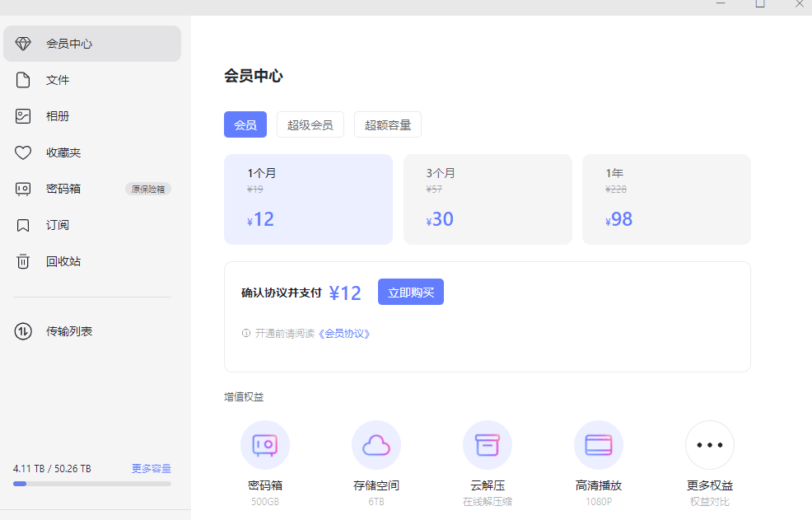Click the 增值权益 heading text
Screen dimensions: 812x520
[244, 397]
